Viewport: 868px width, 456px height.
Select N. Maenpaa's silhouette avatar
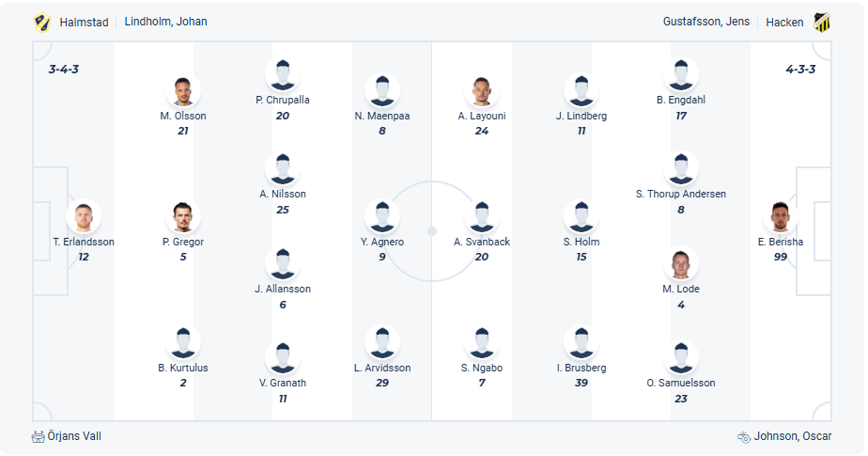click(x=382, y=90)
